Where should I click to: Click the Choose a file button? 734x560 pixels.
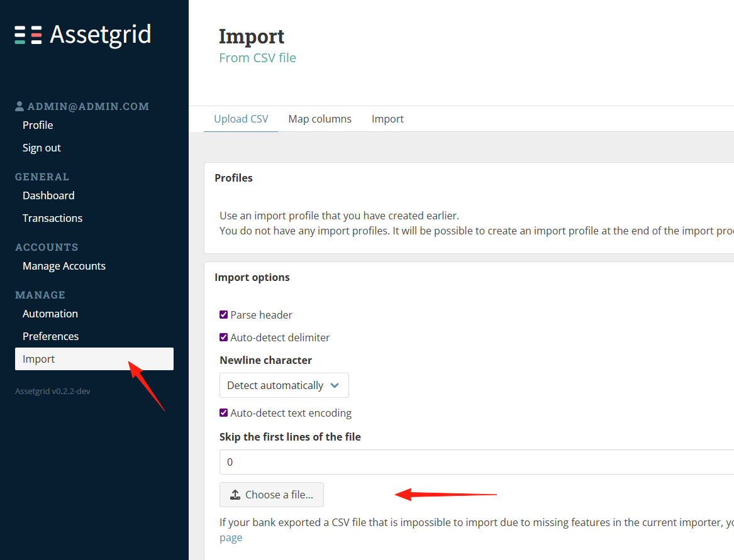point(272,495)
